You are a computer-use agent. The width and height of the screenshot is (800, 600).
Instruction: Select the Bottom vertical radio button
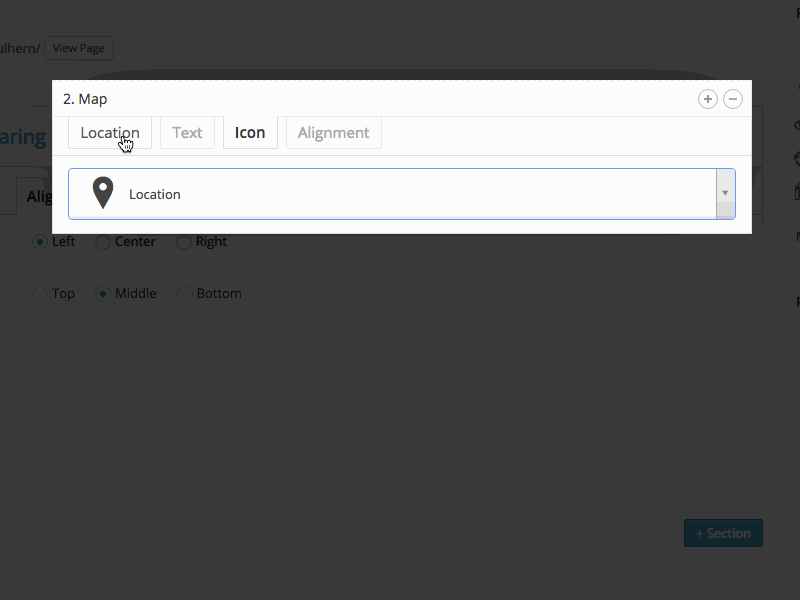tap(184, 294)
